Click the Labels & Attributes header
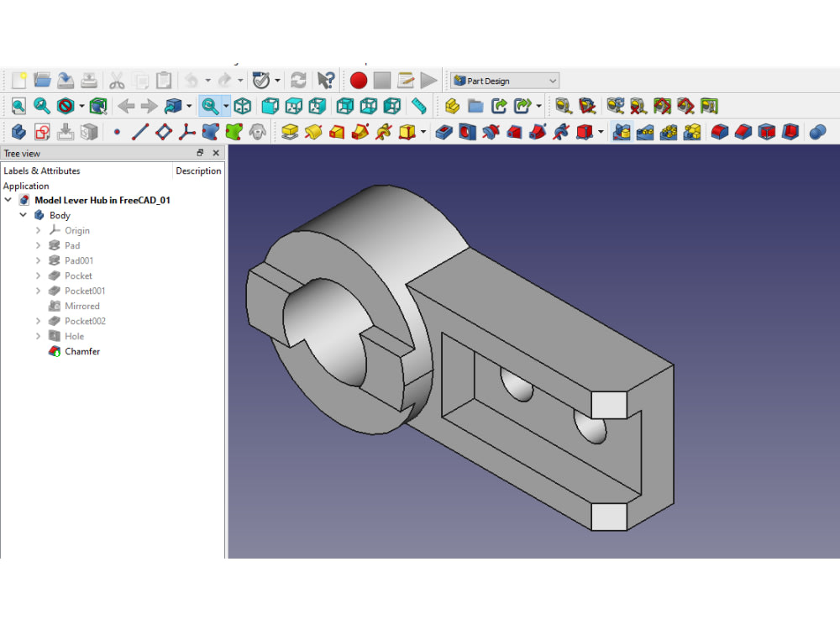 pos(42,171)
